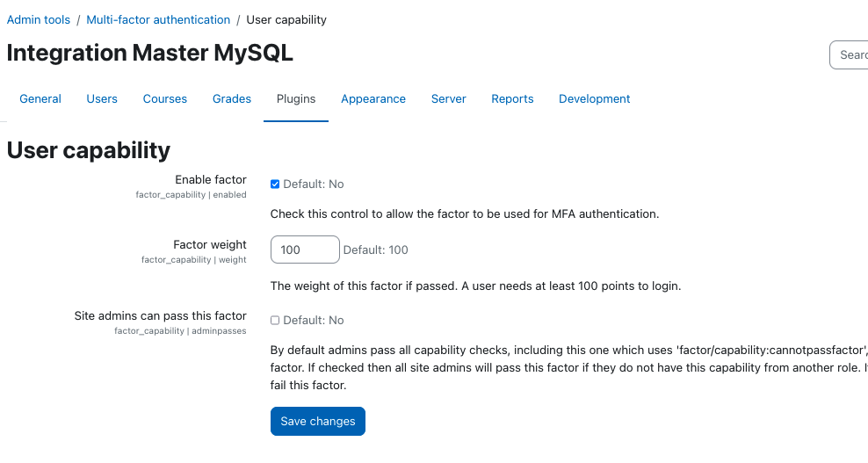This screenshot has width=868, height=463.
Task: Open the Admin tools breadcrumb link
Action: (x=38, y=20)
